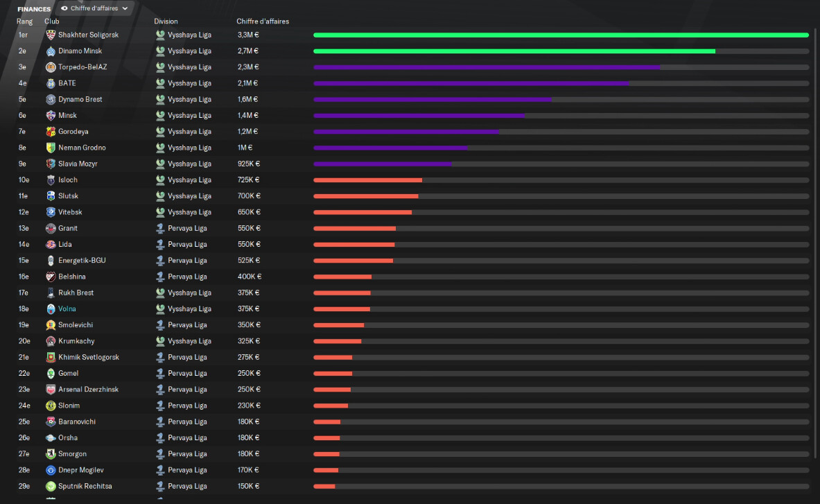This screenshot has width=820, height=504.
Task: Open Khimik Svetlogorsk club name link
Action: pos(89,357)
